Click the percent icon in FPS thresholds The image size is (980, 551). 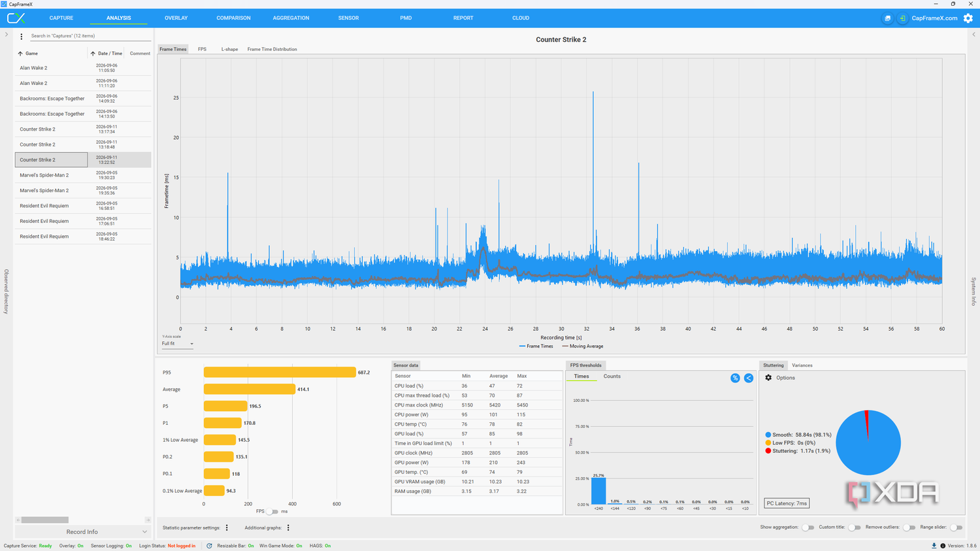735,378
